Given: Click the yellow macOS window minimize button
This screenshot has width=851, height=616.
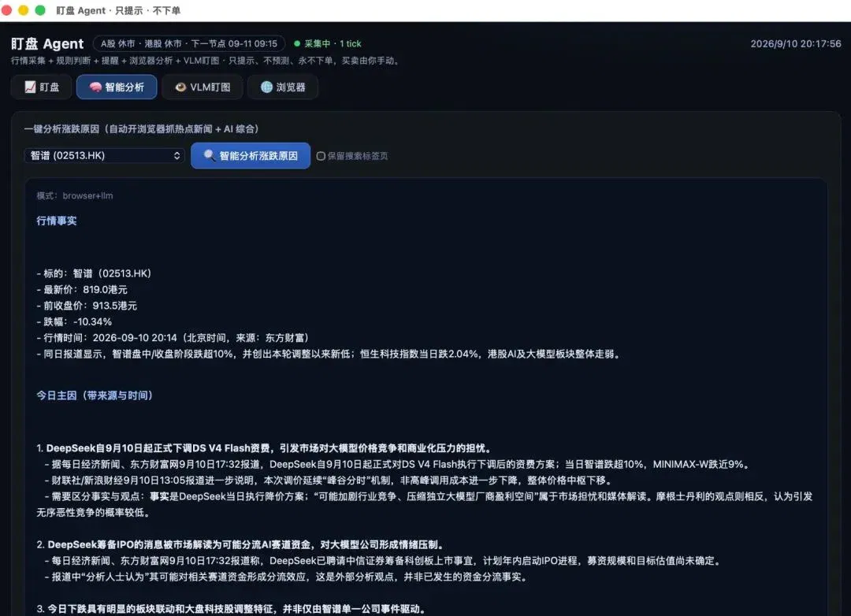Looking at the screenshot, I should 24,10.
